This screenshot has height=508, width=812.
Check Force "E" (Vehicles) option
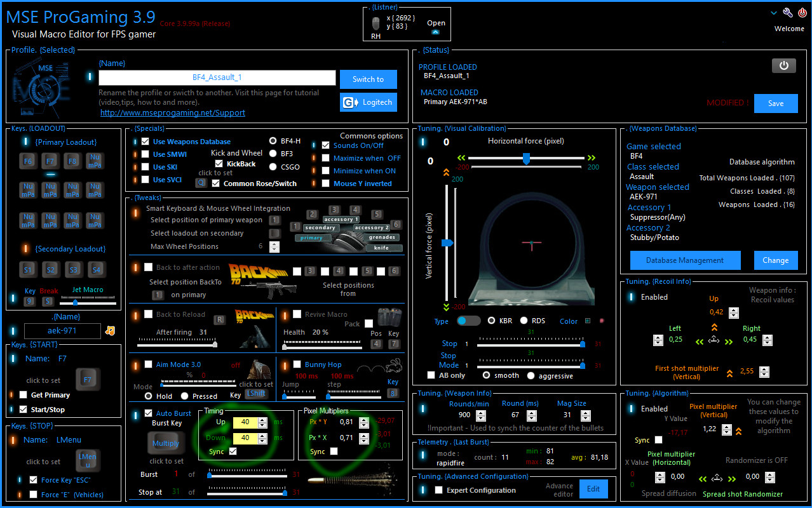(33, 495)
